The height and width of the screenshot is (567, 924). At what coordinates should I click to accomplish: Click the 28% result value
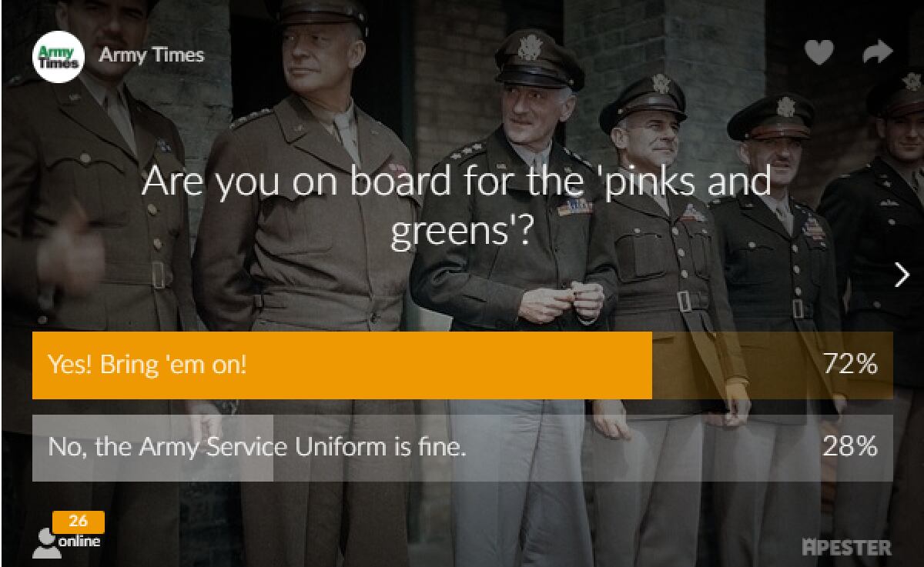click(x=849, y=447)
